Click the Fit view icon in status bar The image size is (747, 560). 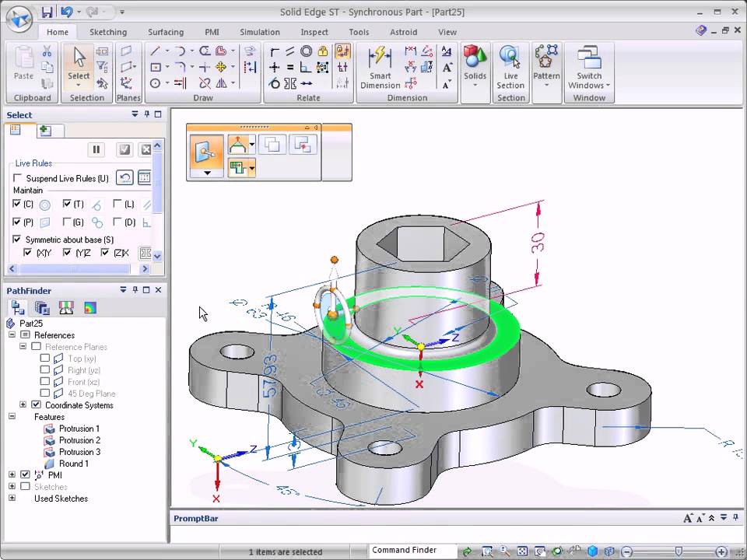(x=522, y=551)
